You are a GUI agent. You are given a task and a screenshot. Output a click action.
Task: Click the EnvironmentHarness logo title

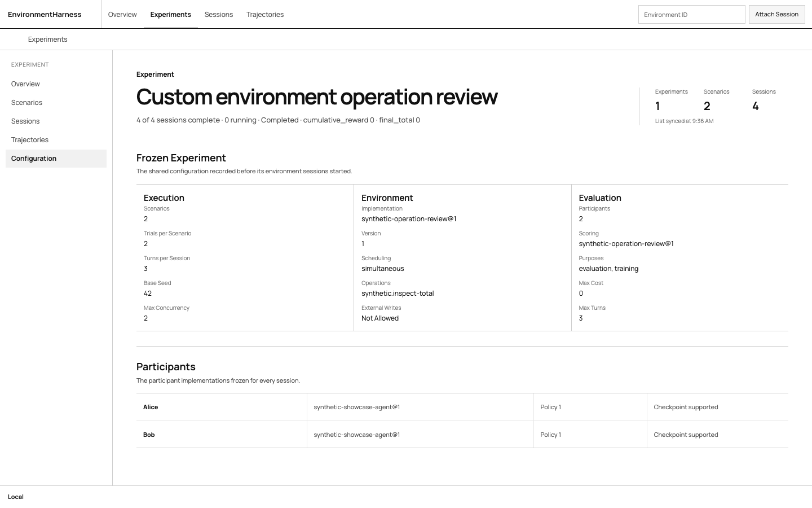[x=45, y=14]
